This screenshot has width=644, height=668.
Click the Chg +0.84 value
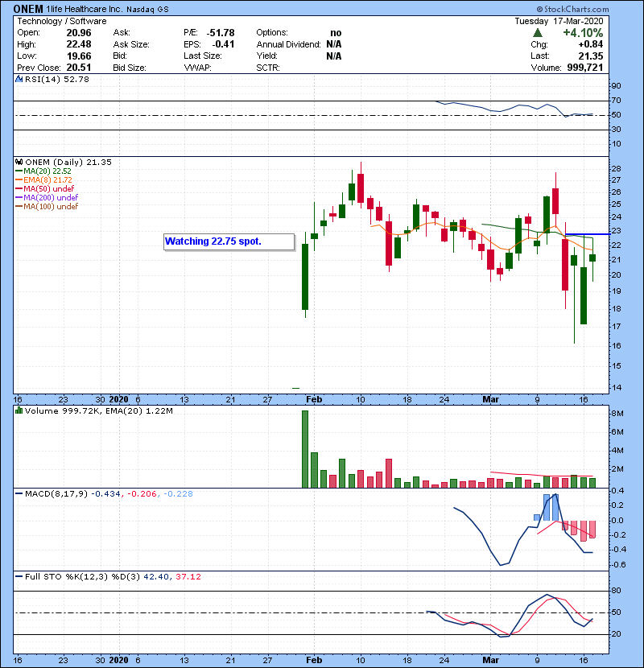pos(590,44)
